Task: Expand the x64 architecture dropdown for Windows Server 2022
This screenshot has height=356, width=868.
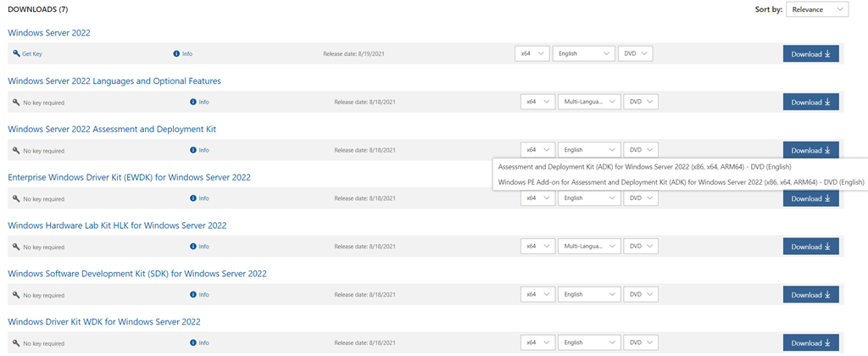Action: tap(532, 54)
